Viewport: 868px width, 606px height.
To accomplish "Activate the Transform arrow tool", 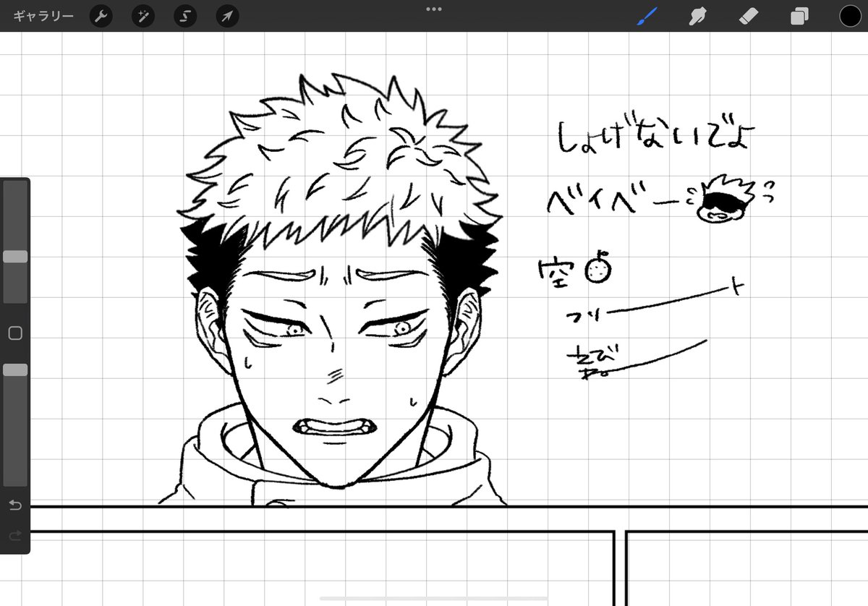I will tap(227, 16).
